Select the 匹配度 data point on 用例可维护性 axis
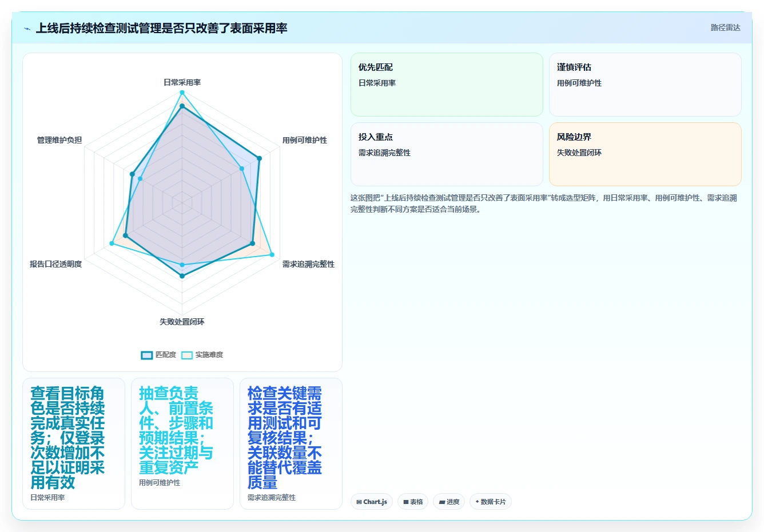This screenshot has width=764, height=532. (259, 158)
